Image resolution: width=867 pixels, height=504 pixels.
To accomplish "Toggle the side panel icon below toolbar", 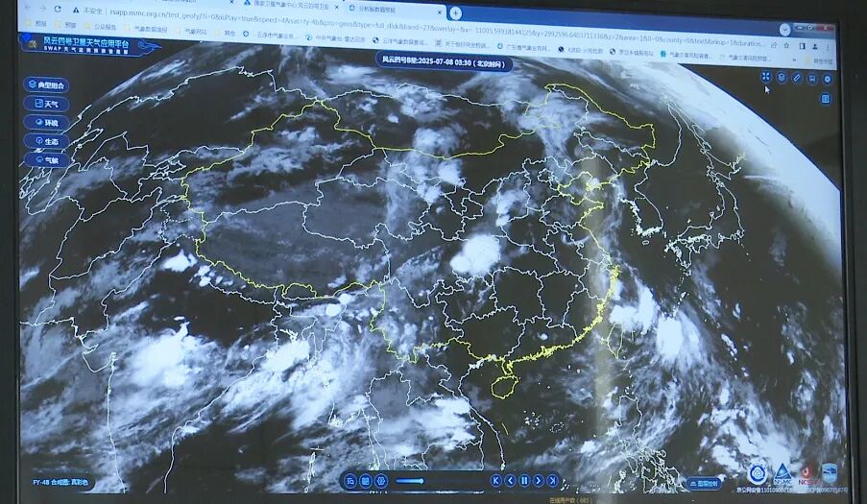I will 826,99.
